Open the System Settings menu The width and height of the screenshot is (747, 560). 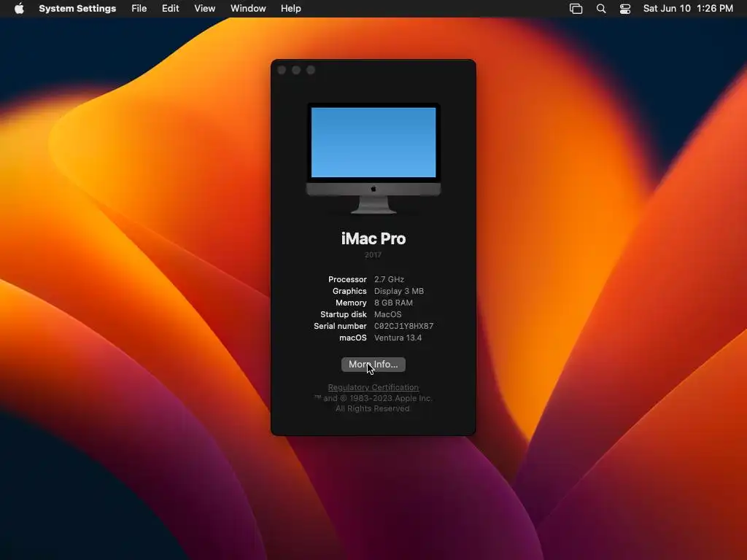(x=77, y=9)
